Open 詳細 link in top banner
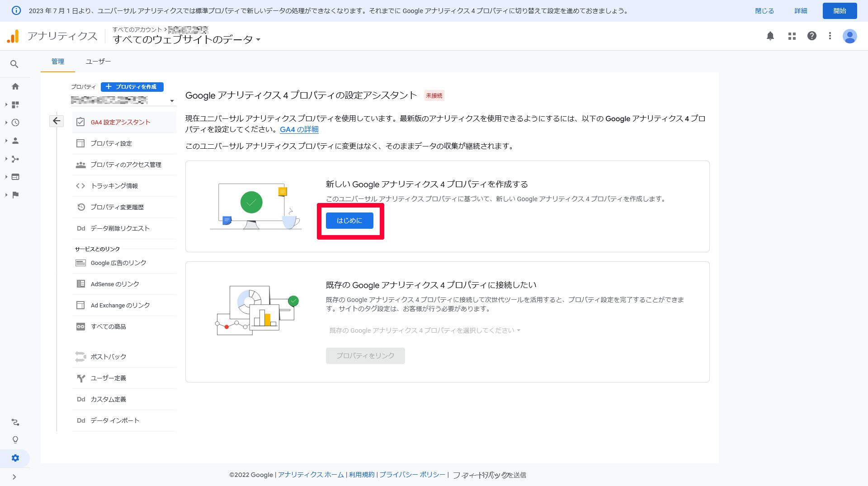Viewport: 868px width, 486px height. (x=801, y=11)
